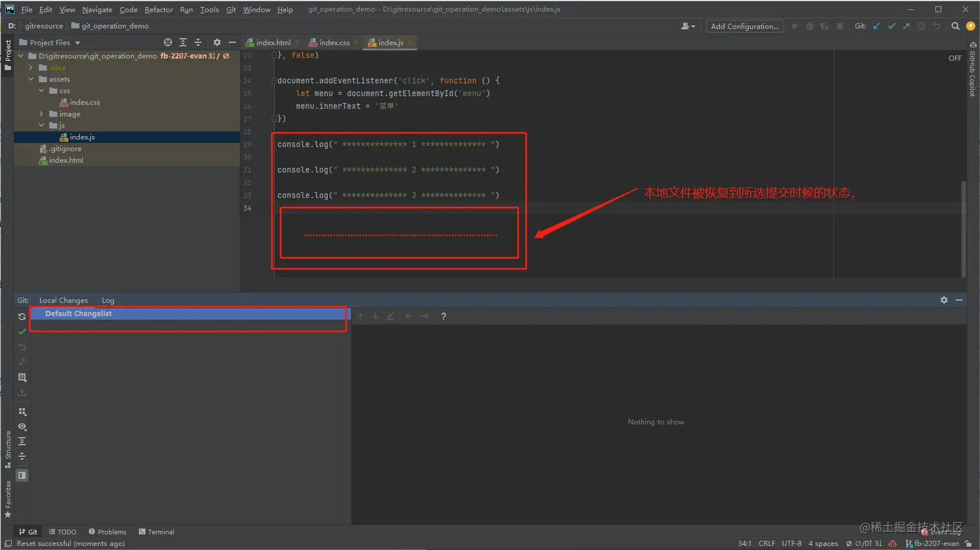This screenshot has height=550, width=980.
Task: Close the index.js editor tab
Action: click(x=410, y=43)
